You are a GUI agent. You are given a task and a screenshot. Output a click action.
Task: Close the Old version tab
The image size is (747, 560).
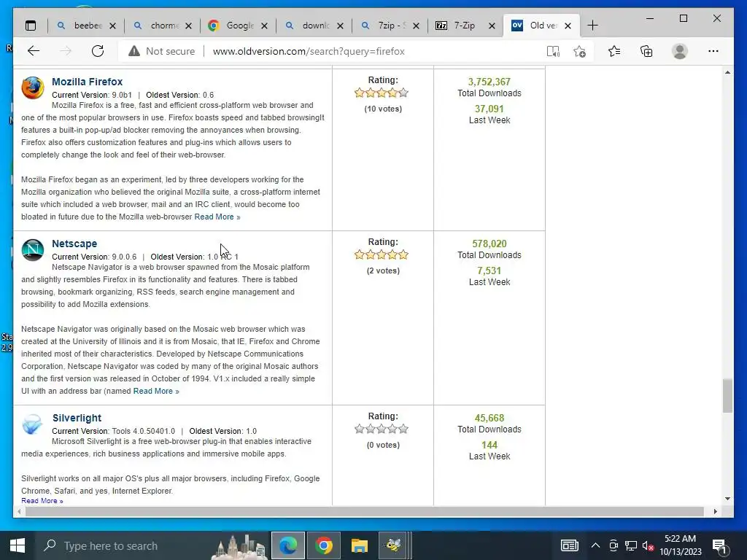pyautogui.click(x=568, y=26)
